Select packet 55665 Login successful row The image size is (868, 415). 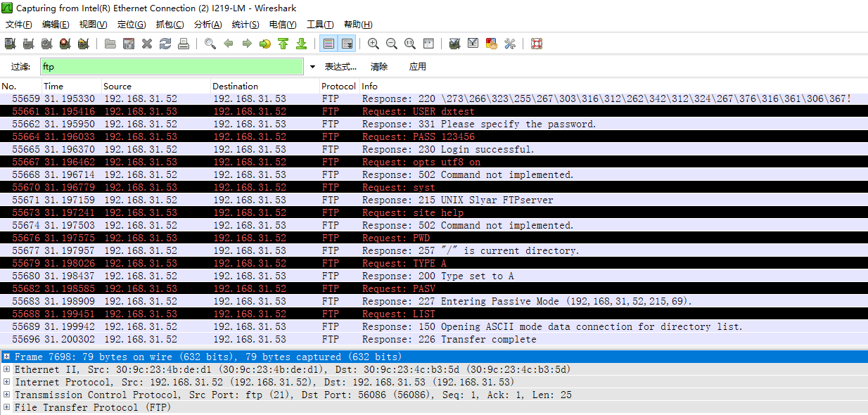pyautogui.click(x=434, y=149)
